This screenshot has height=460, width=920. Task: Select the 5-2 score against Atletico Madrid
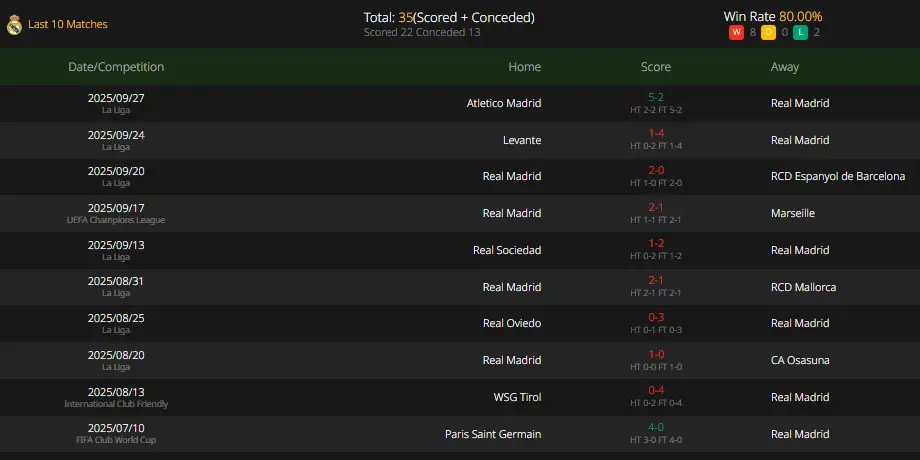click(656, 97)
